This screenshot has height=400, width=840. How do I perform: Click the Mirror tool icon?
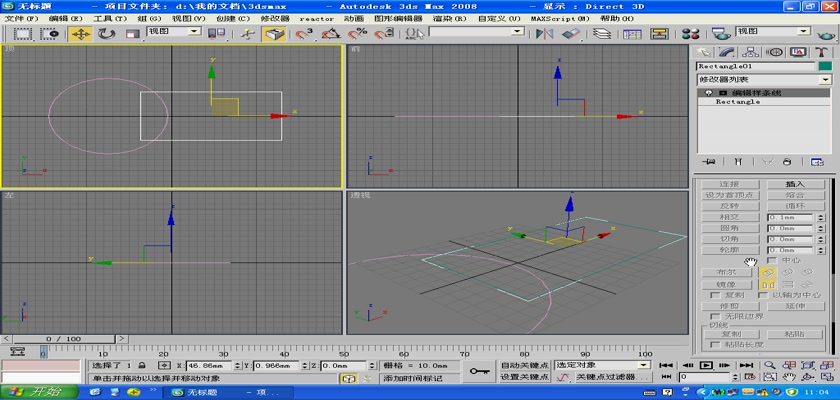point(544,34)
